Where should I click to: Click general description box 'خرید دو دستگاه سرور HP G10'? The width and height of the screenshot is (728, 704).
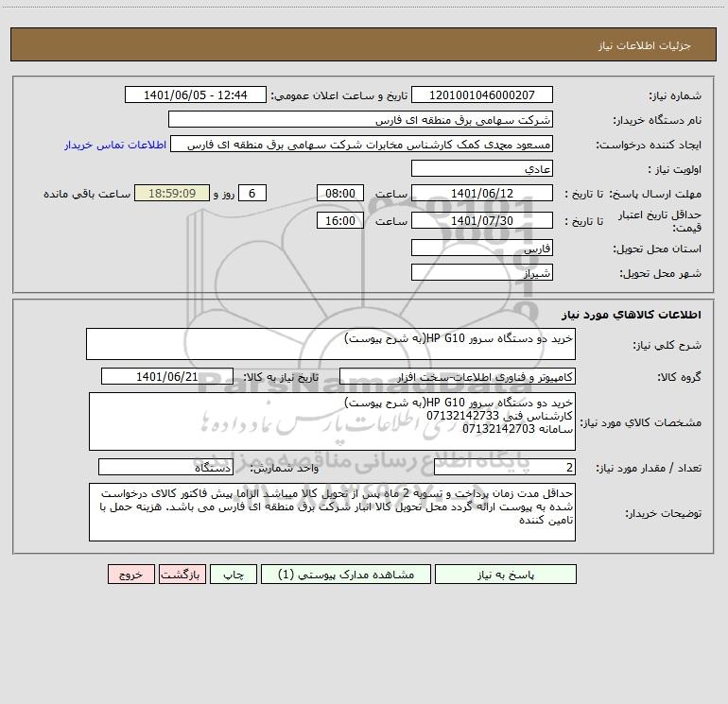[331, 344]
